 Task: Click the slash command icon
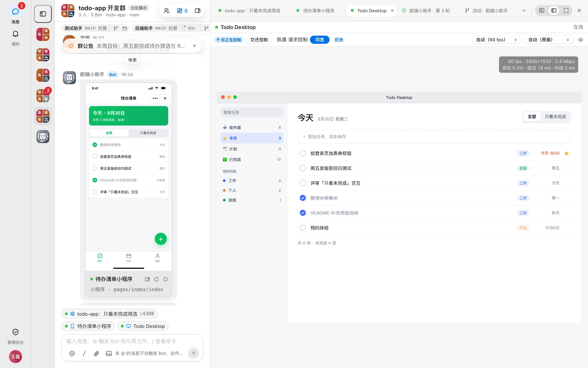point(84,353)
